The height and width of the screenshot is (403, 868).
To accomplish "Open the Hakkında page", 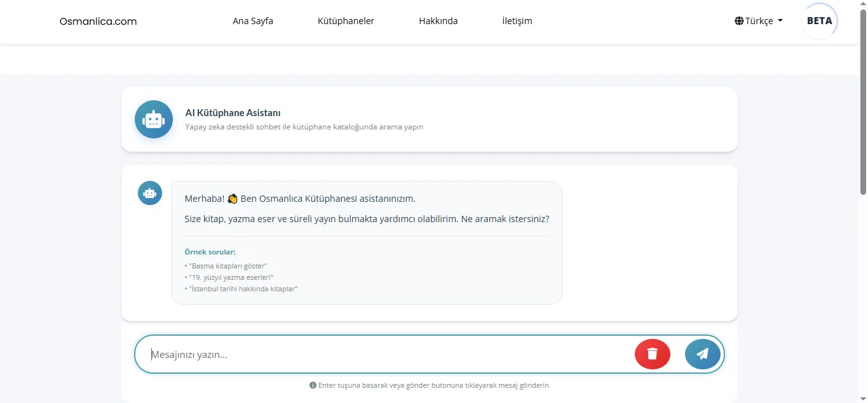I will point(438,21).
